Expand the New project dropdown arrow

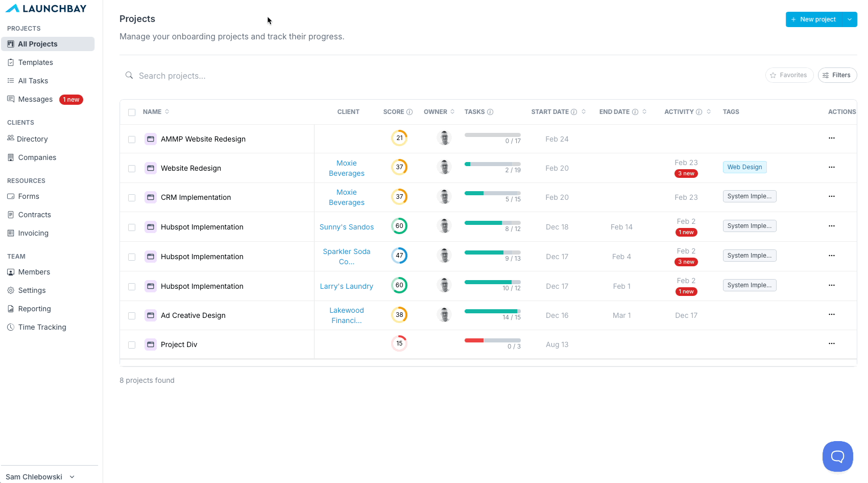pos(850,19)
